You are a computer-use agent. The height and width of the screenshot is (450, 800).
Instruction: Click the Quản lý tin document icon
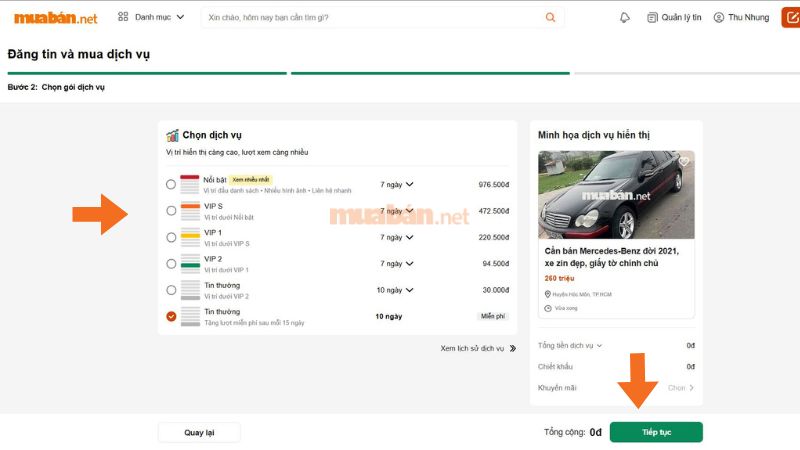(x=653, y=17)
